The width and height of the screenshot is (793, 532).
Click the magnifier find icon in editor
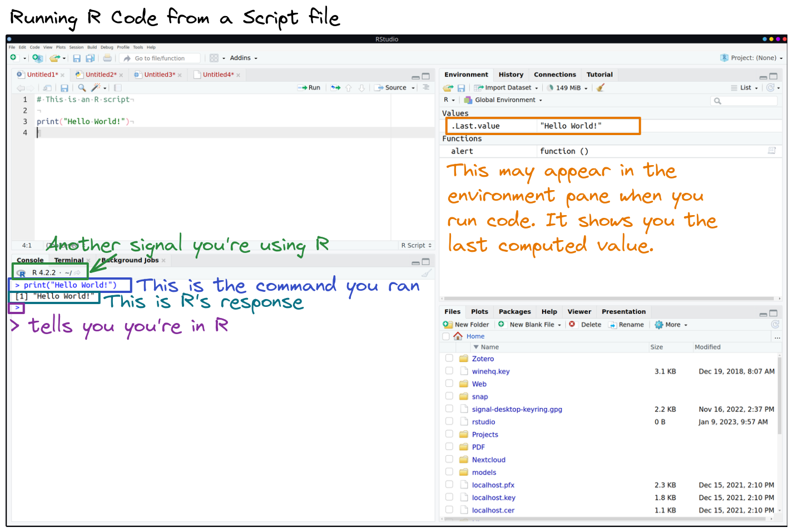coord(82,88)
